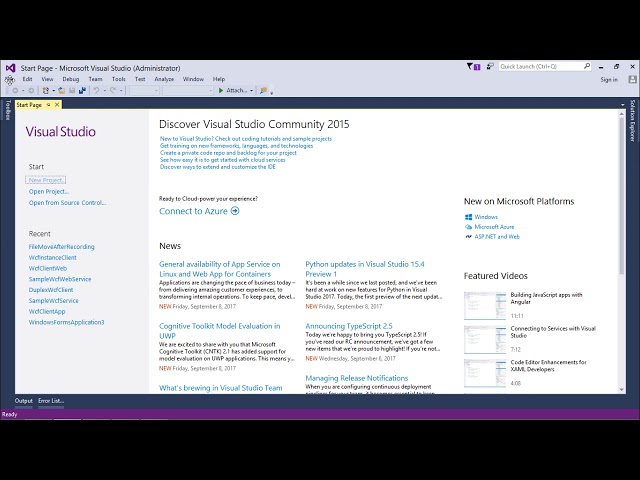Viewport: 640px width, 480px height.
Task: Click the Connect to Azure link
Action: (x=193, y=211)
